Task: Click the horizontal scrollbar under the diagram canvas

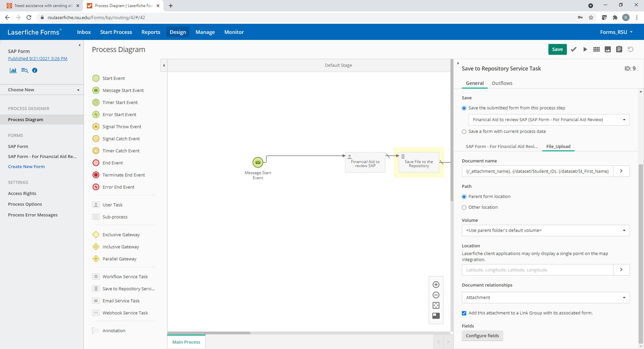Action: pyautogui.click(x=209, y=333)
